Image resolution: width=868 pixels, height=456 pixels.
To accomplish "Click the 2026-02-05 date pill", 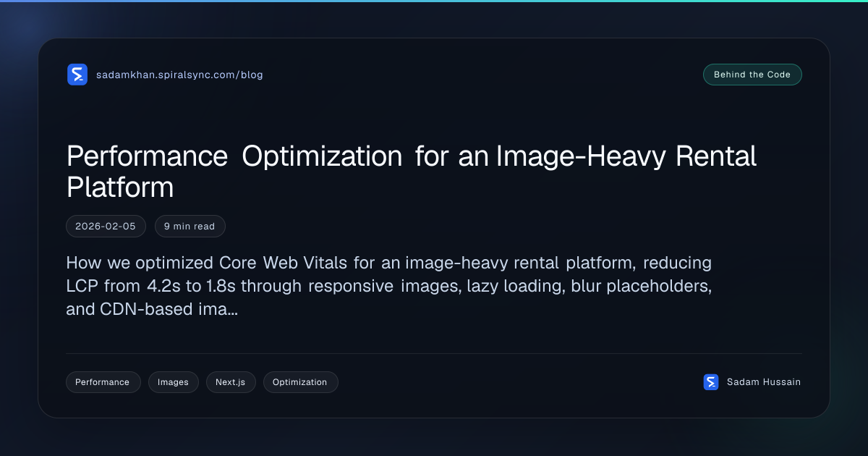I will click(106, 227).
